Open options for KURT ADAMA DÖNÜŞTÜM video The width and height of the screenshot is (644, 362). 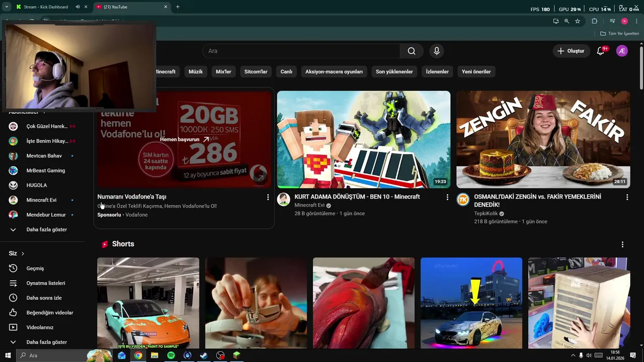[447, 197]
